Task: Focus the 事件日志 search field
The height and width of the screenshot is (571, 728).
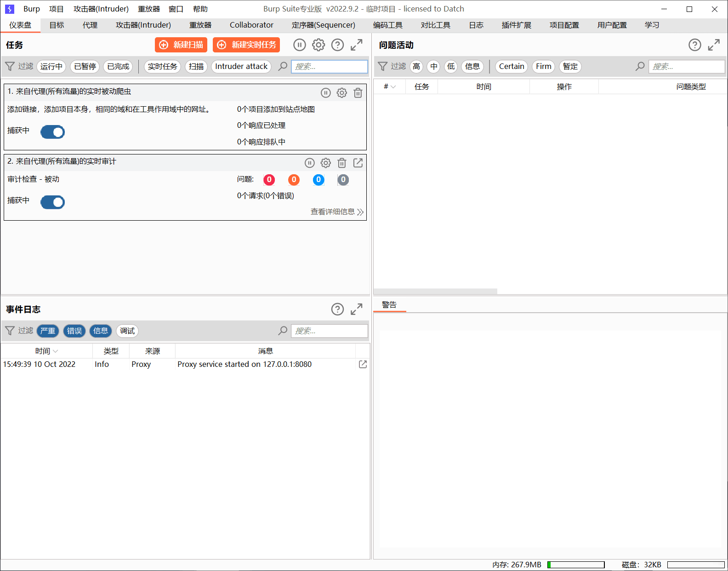Action: coord(330,331)
